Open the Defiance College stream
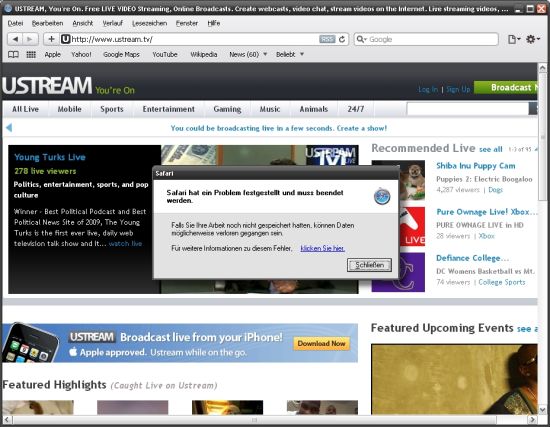Screen dimensions: 550x427 [x=472, y=258]
